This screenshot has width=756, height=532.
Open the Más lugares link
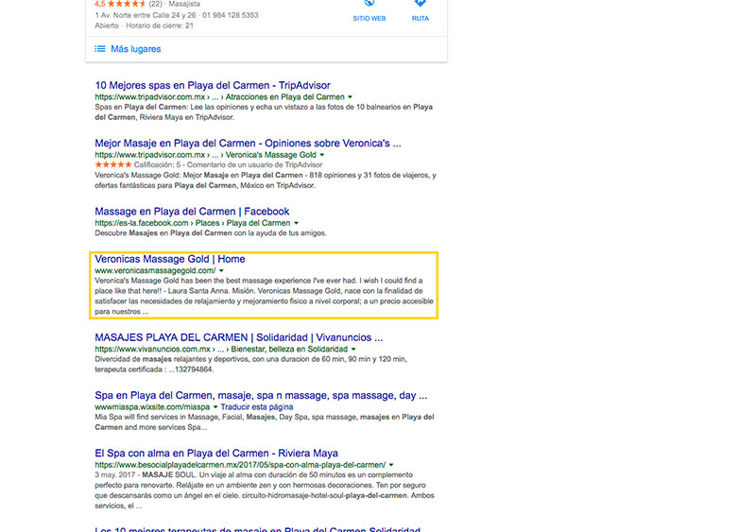135,49
